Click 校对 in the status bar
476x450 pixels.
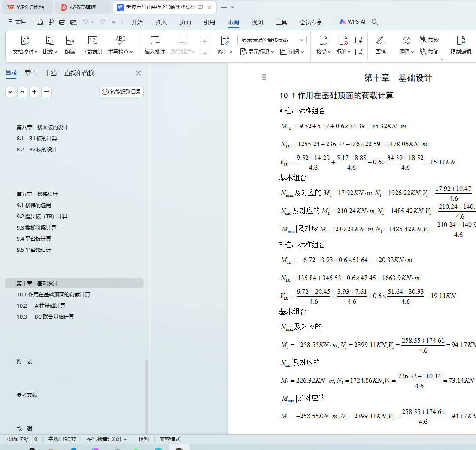144,439
